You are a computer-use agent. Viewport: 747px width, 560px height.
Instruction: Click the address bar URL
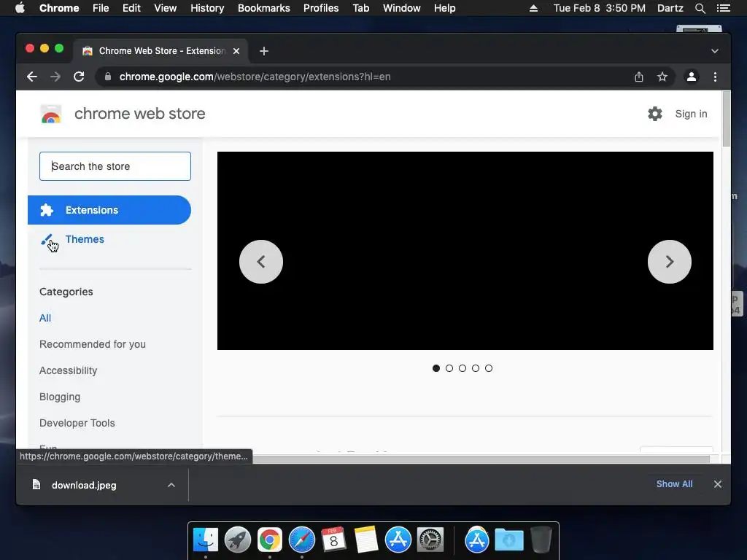coord(255,77)
